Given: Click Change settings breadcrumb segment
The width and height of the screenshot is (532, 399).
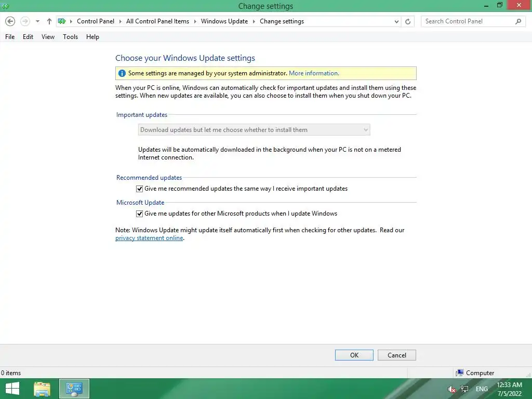Looking at the screenshot, I should (x=282, y=21).
